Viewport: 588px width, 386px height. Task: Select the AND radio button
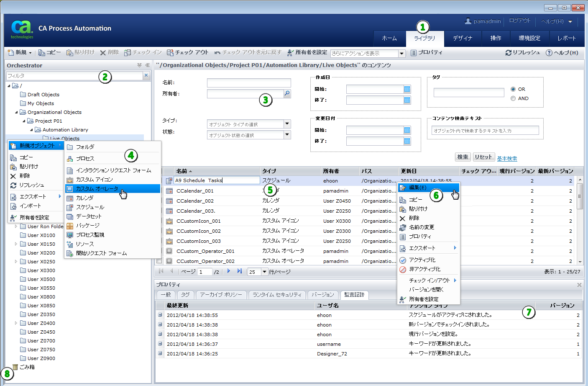tap(513, 98)
